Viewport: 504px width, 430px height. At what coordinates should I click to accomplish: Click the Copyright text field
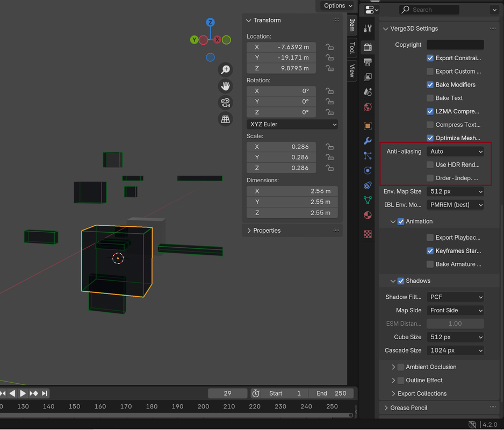tap(455, 45)
